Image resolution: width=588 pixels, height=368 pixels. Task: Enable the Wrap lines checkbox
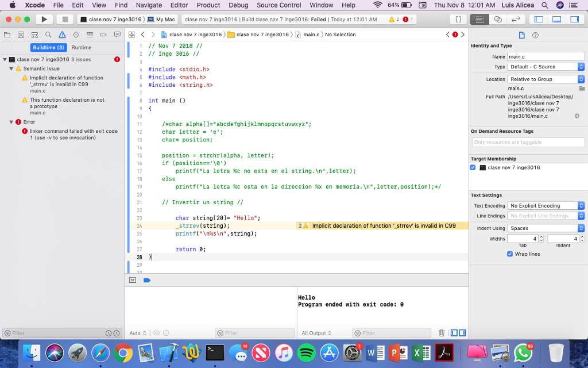tap(510, 254)
